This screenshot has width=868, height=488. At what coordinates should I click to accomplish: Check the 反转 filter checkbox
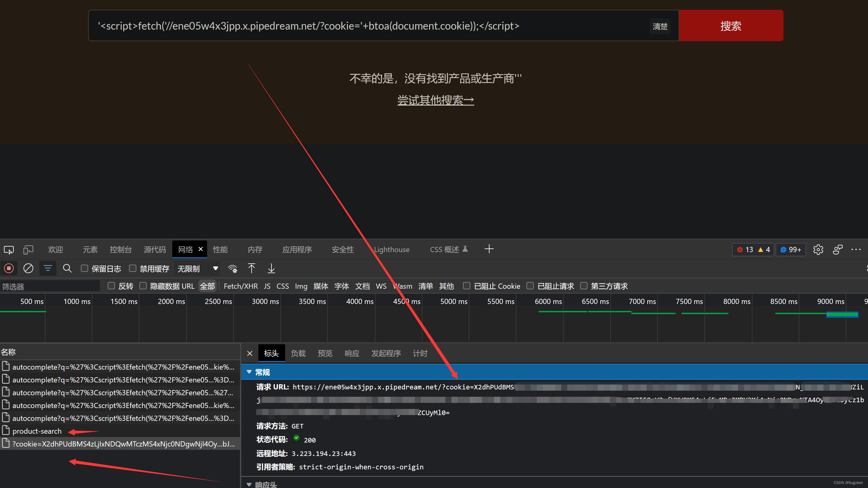[111, 286]
